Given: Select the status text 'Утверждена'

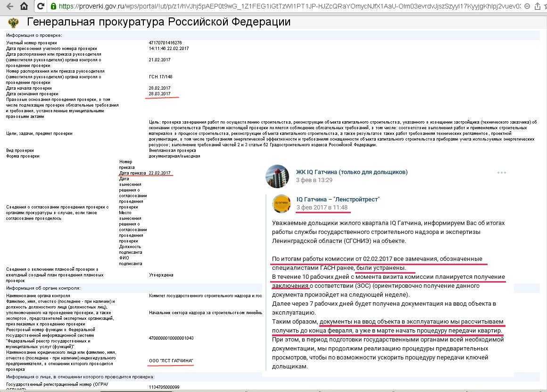Looking at the screenshot, I should coord(161,275).
